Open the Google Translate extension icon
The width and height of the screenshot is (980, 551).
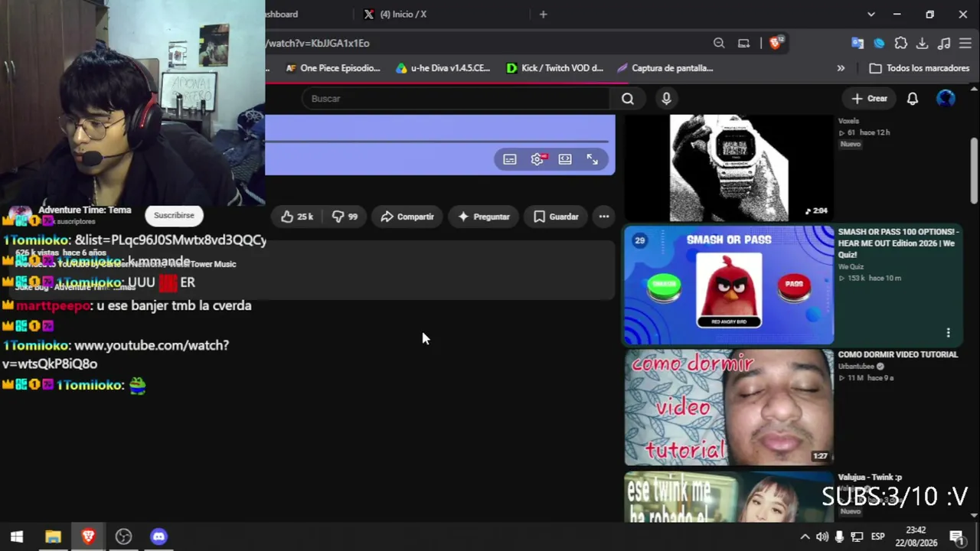[x=857, y=43]
